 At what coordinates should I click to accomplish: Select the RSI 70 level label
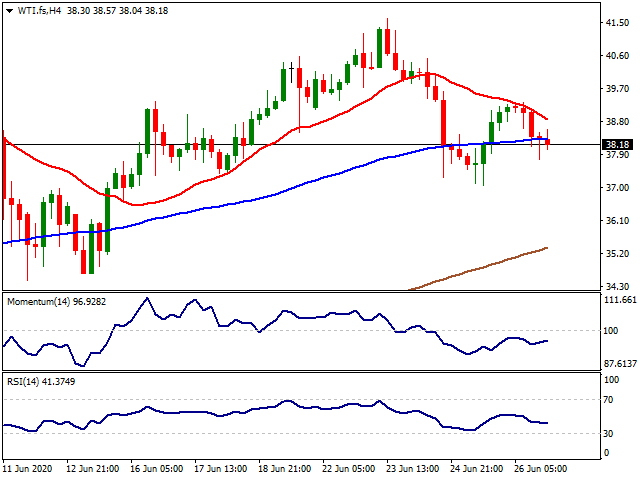[x=608, y=400]
